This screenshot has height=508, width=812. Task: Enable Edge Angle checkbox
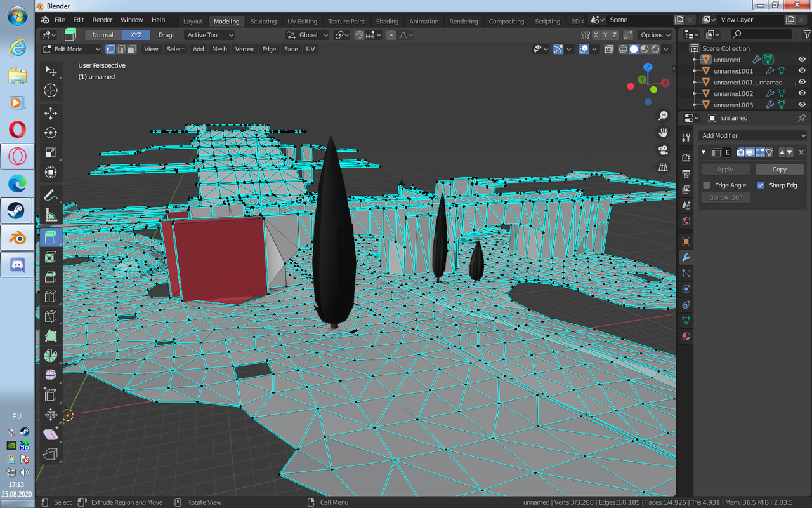point(707,185)
